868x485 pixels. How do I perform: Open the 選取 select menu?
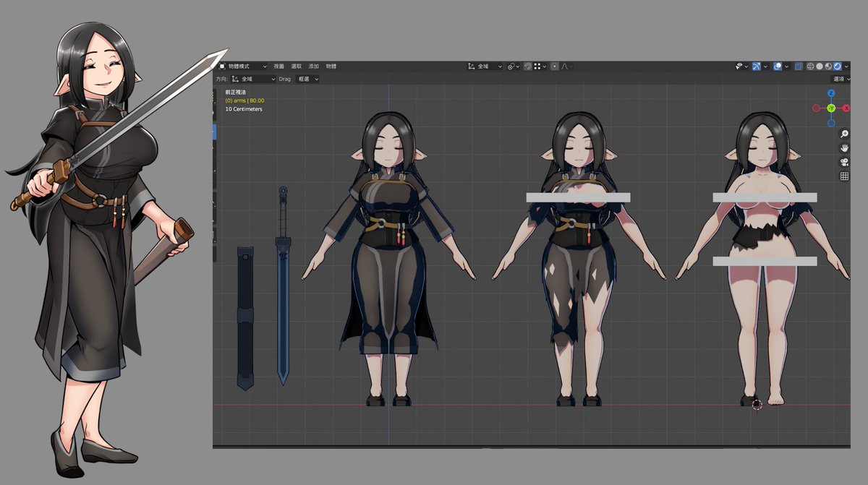pyautogui.click(x=296, y=66)
